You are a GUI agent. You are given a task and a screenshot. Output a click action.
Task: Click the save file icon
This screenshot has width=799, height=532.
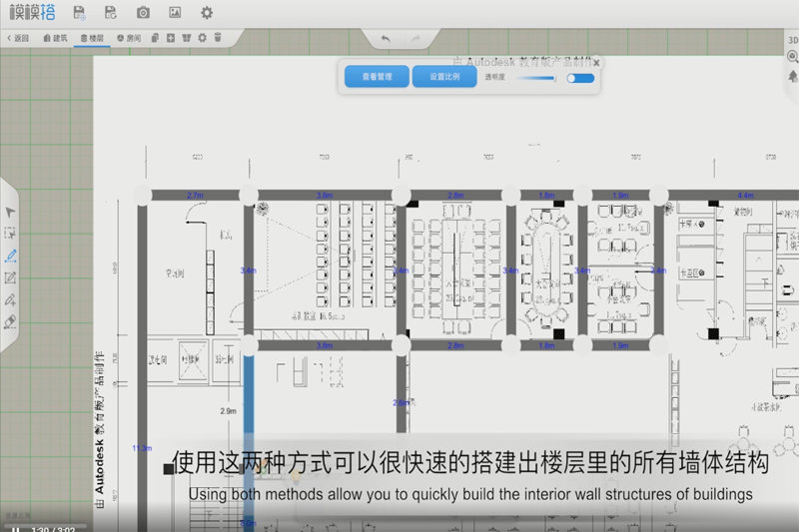tap(79, 13)
